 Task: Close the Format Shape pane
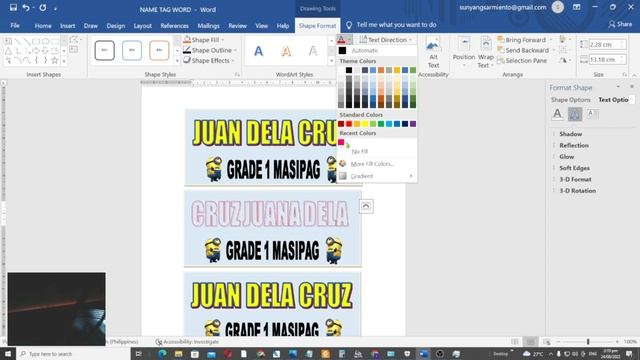632,87
